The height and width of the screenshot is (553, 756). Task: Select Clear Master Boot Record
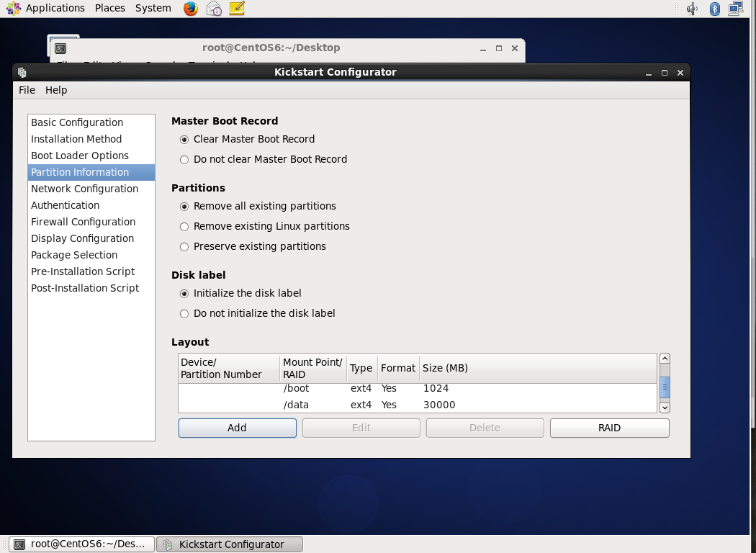[248, 140]
